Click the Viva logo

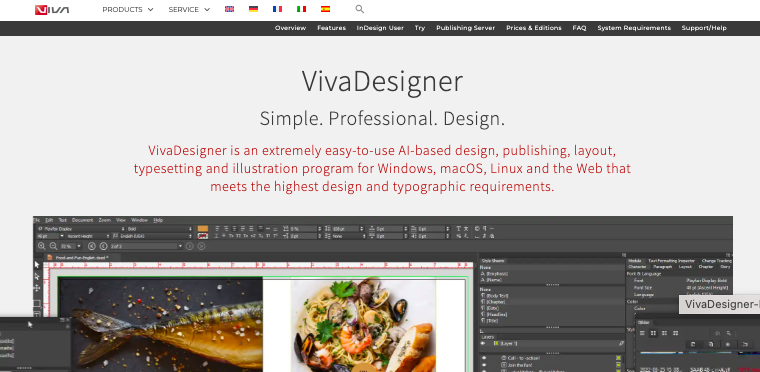52,10
